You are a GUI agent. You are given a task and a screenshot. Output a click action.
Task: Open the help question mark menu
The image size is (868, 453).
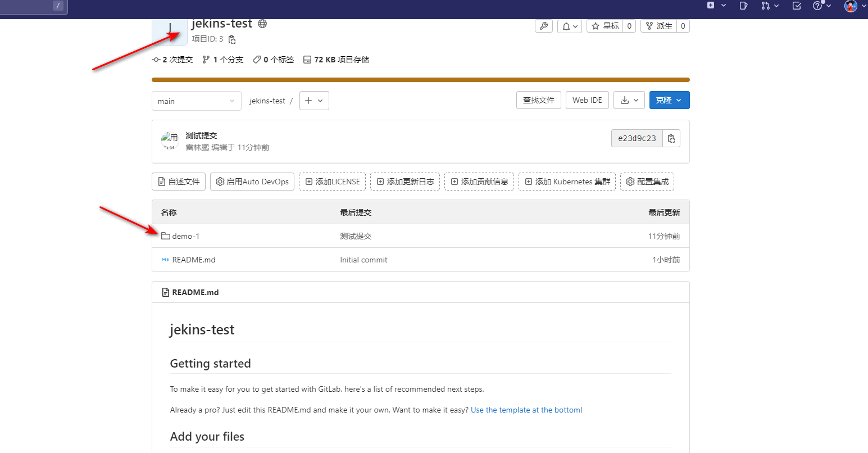coord(821,6)
